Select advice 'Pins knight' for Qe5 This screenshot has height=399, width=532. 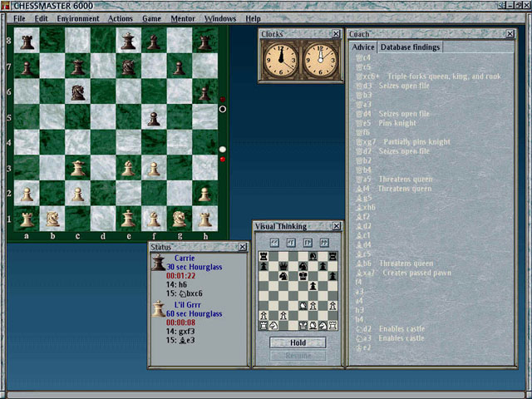pyautogui.click(x=386, y=123)
